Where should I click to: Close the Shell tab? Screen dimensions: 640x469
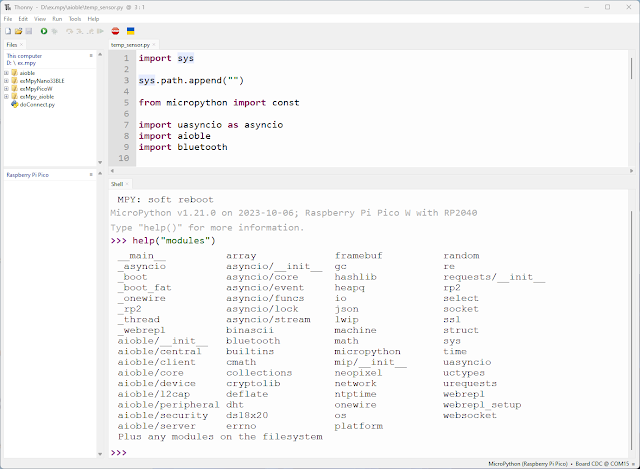127,184
